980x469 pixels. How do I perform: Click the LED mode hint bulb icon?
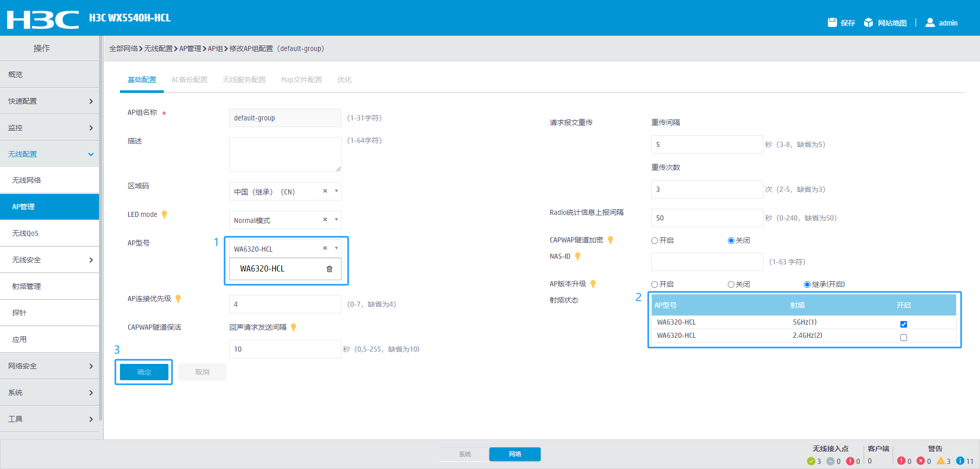164,215
